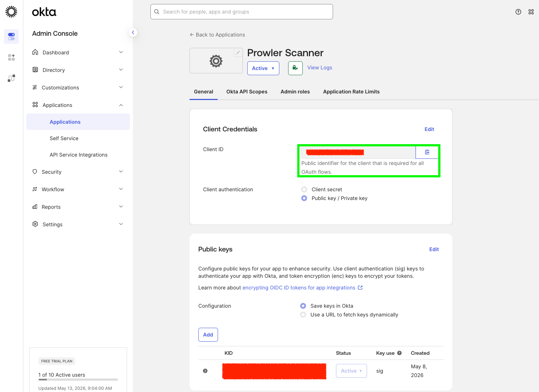Select the Client secret radio button
Viewport: 539px width, 392px height.
pos(304,189)
